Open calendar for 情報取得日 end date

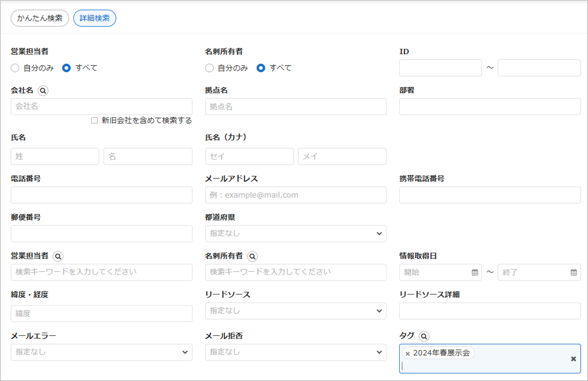coord(573,272)
